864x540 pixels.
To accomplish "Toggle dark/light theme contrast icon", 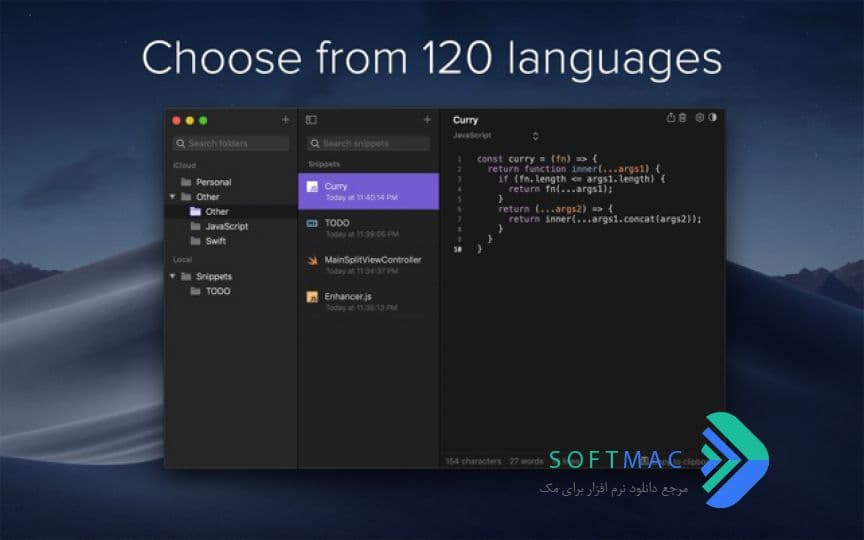I will coord(712,117).
